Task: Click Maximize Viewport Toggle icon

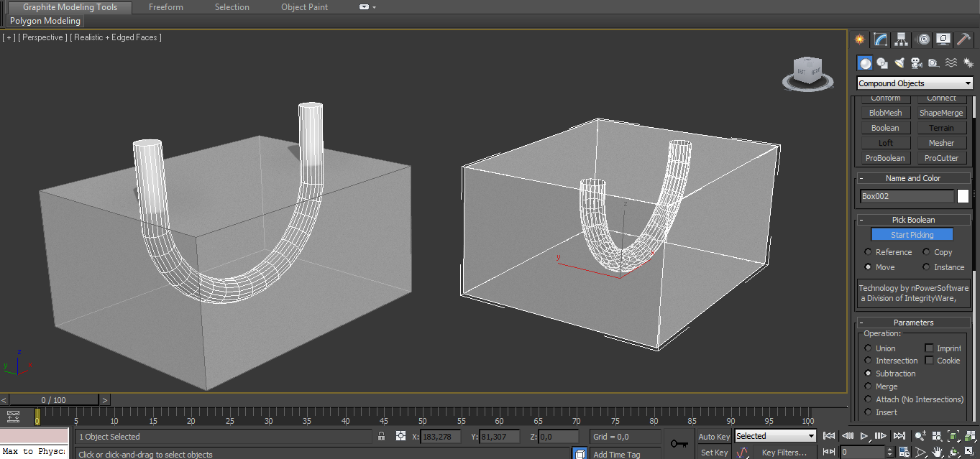Action: (x=970, y=452)
